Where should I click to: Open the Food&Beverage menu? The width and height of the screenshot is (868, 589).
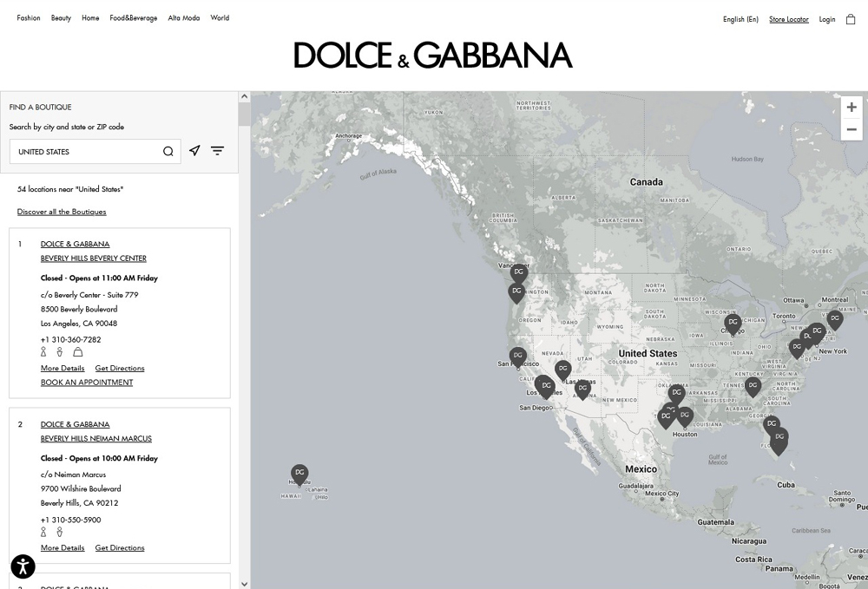134,18
